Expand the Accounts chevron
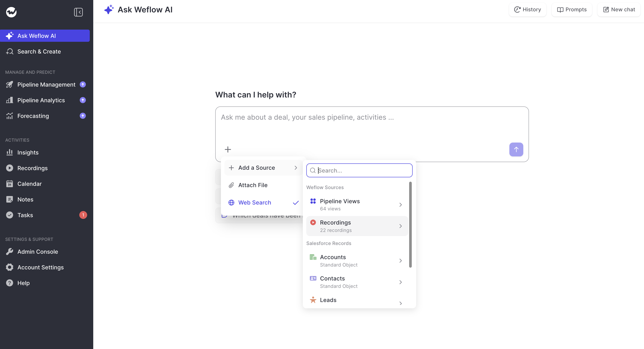 tap(400, 261)
